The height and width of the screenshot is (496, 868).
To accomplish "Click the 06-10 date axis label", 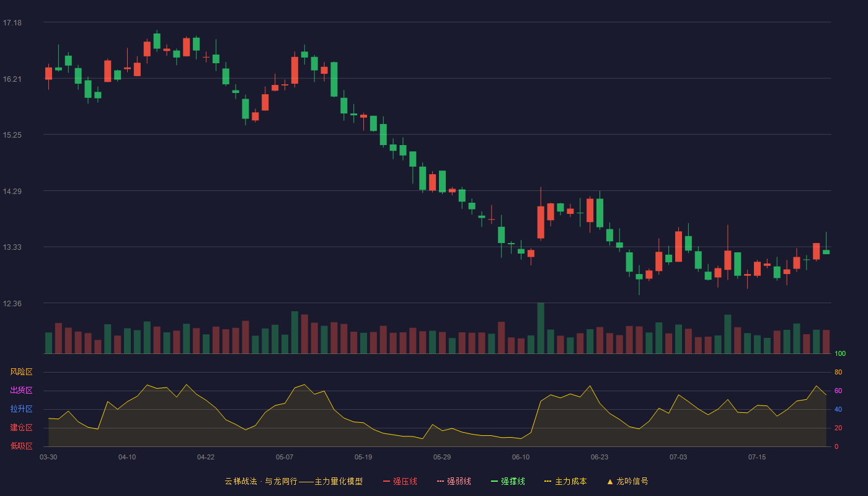I will pyautogui.click(x=521, y=457).
